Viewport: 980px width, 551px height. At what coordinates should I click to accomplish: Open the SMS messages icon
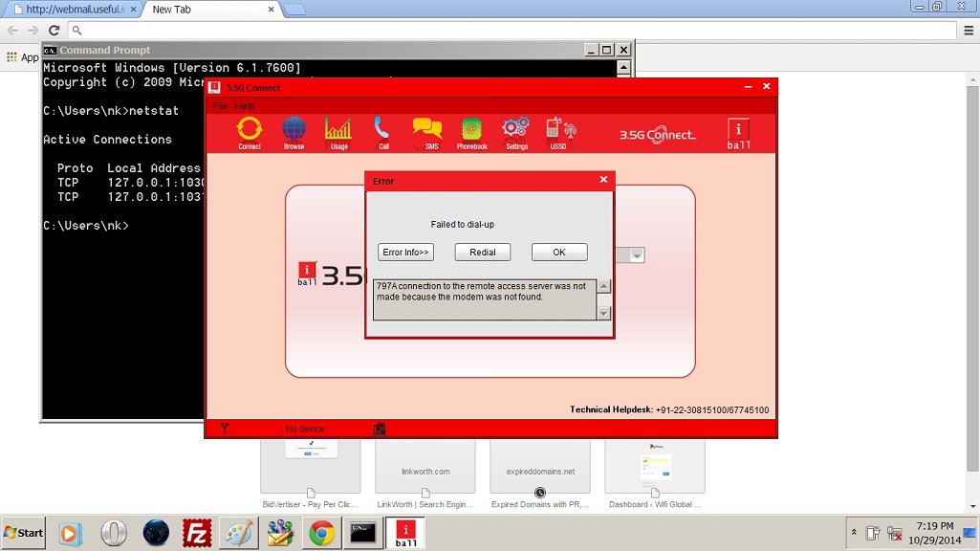click(x=427, y=132)
